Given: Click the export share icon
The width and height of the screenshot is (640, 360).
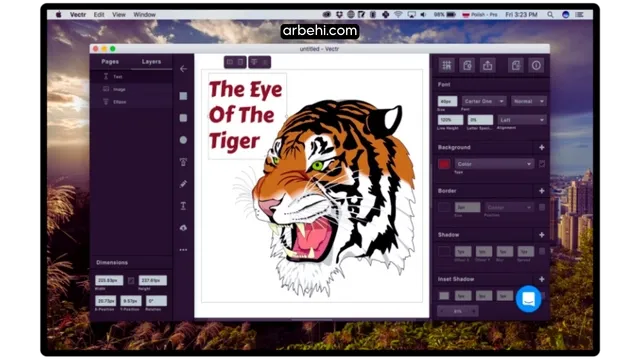Looking at the screenshot, I should point(487,65).
